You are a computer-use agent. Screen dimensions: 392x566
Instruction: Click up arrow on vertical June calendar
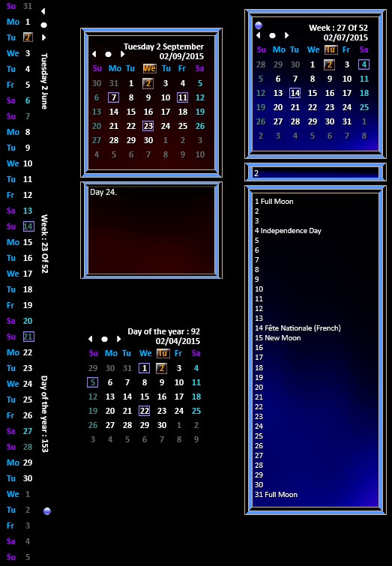click(x=43, y=11)
